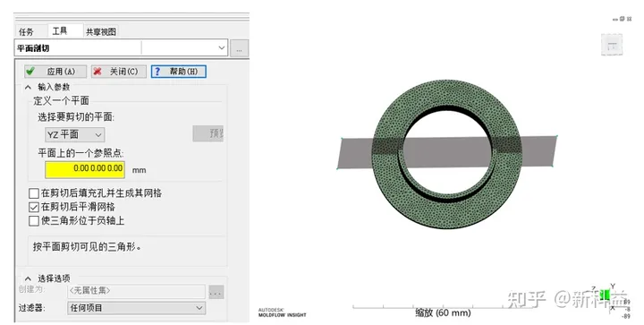
Task: Click the Autodesk Moldflow Insight logo
Action: pos(282,312)
